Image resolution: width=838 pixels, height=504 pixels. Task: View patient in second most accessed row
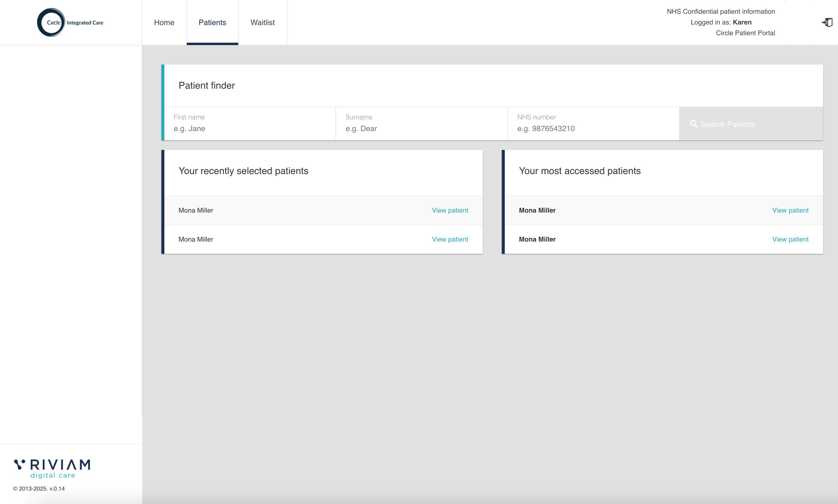coord(790,239)
